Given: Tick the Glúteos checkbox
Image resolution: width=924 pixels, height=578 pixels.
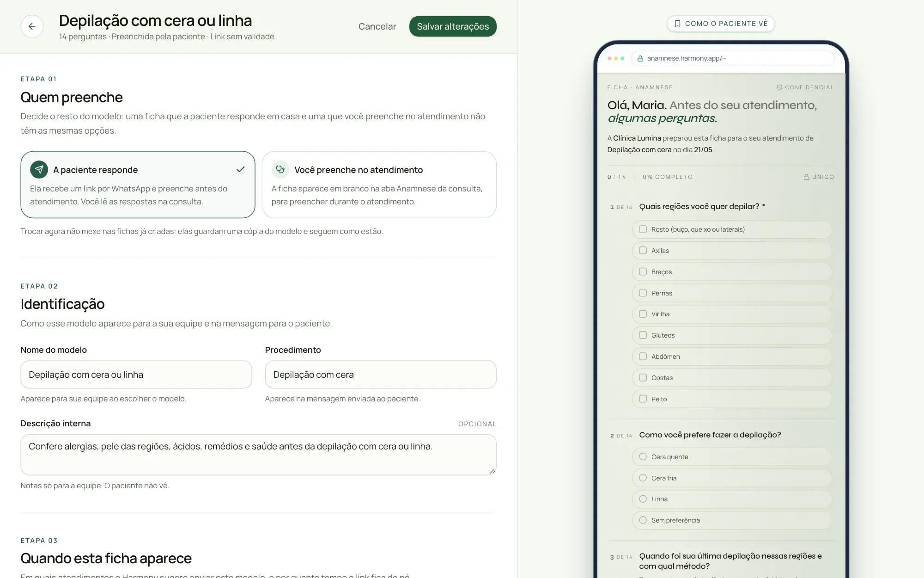Looking at the screenshot, I should pyautogui.click(x=643, y=335).
